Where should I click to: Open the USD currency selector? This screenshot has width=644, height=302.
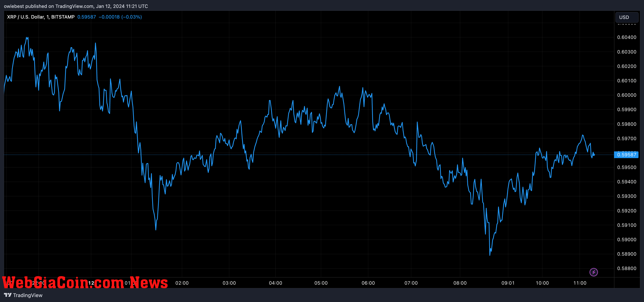pyautogui.click(x=627, y=17)
